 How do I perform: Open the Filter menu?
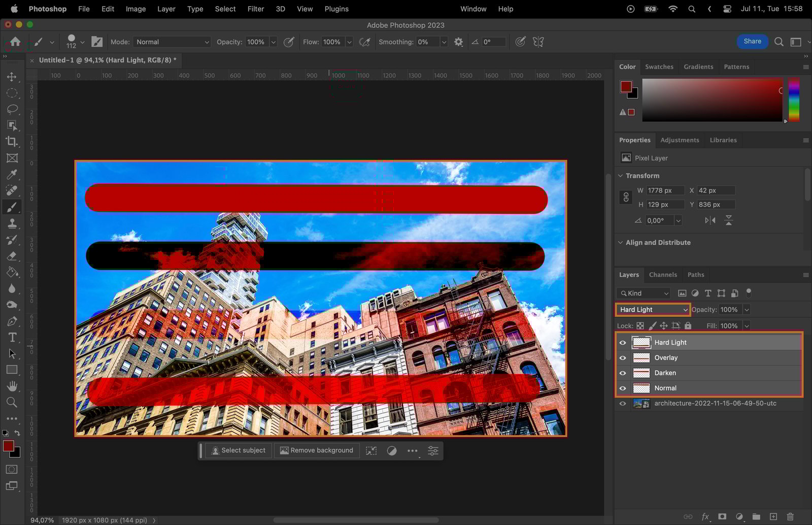[x=255, y=9]
